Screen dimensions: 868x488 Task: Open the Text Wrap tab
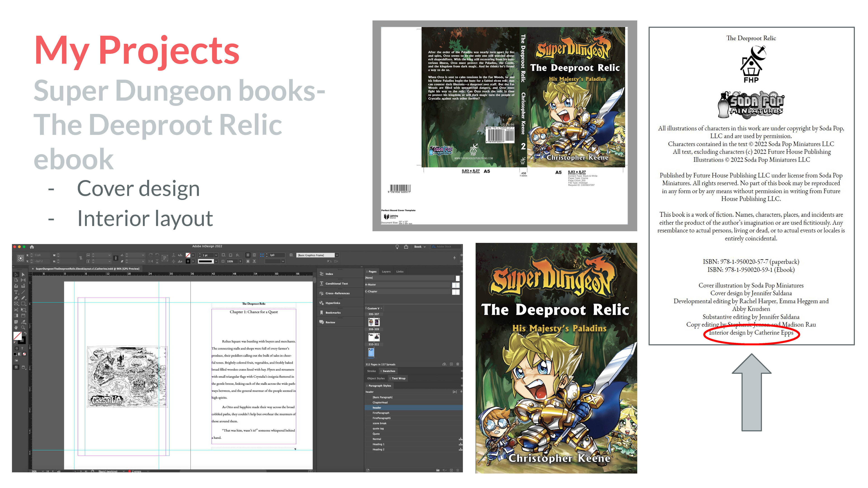coord(398,378)
